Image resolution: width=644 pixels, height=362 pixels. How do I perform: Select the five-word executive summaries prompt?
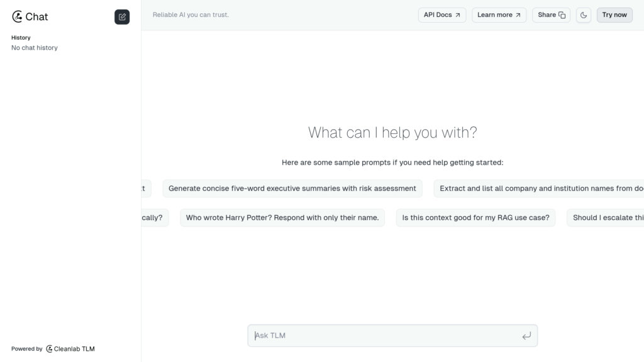tap(292, 189)
